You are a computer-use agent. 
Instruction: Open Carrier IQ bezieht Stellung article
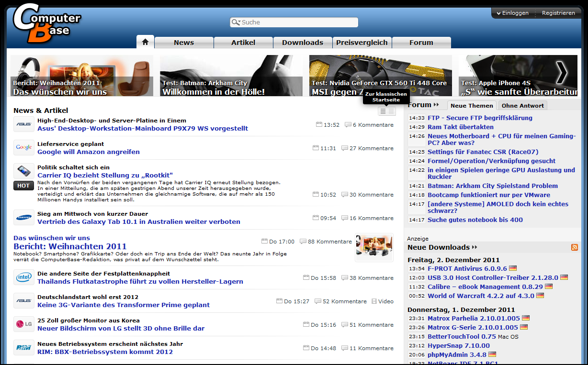point(105,175)
